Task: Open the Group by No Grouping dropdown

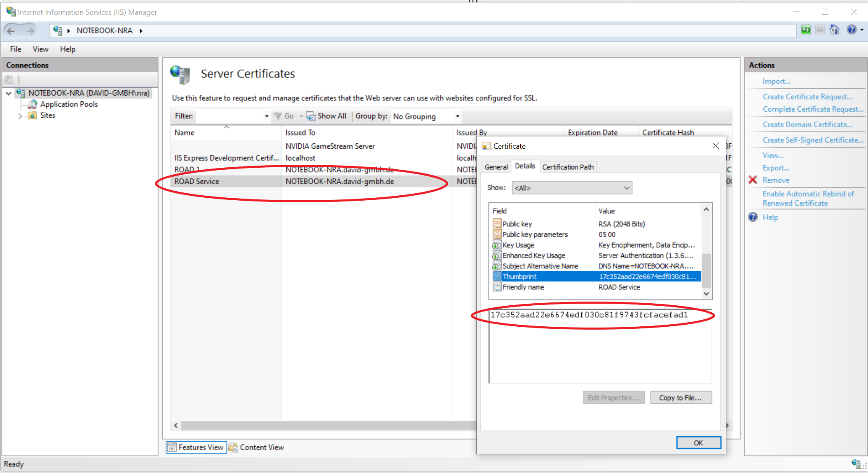Action: [x=426, y=117]
